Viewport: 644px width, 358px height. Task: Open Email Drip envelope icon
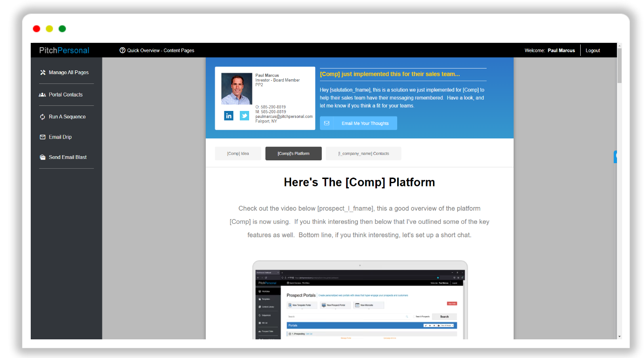[43, 137]
